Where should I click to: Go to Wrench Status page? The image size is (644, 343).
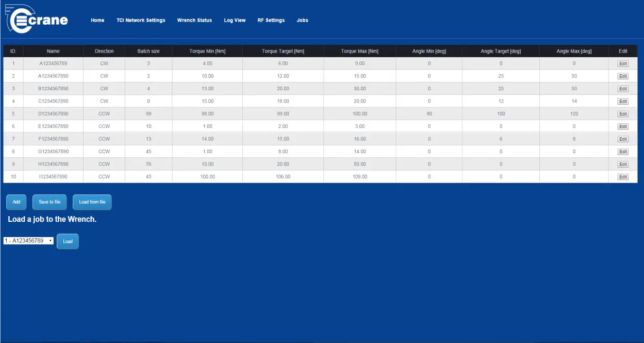194,20
